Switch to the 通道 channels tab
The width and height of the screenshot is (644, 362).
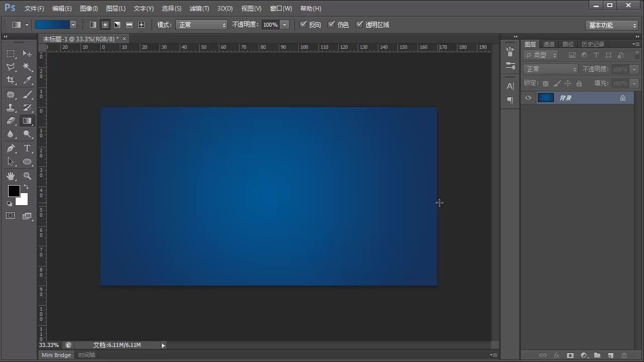tap(549, 44)
